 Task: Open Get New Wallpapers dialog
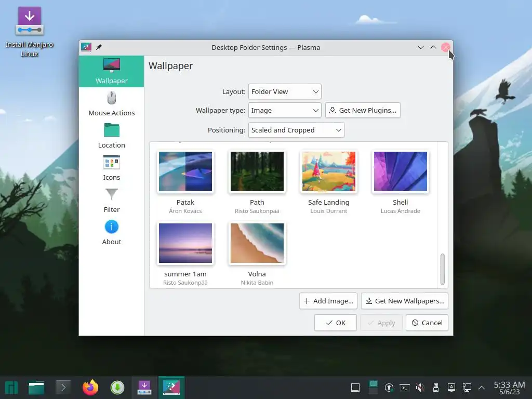[x=405, y=301]
